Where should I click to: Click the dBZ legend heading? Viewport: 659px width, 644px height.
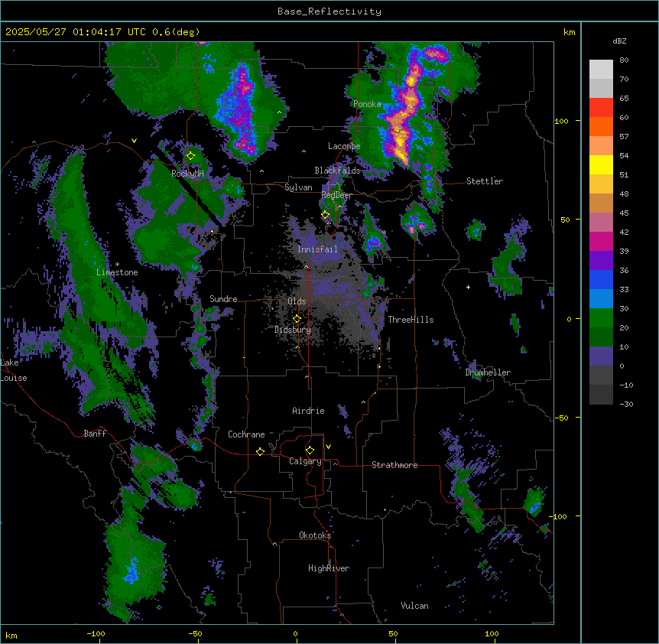pyautogui.click(x=619, y=41)
